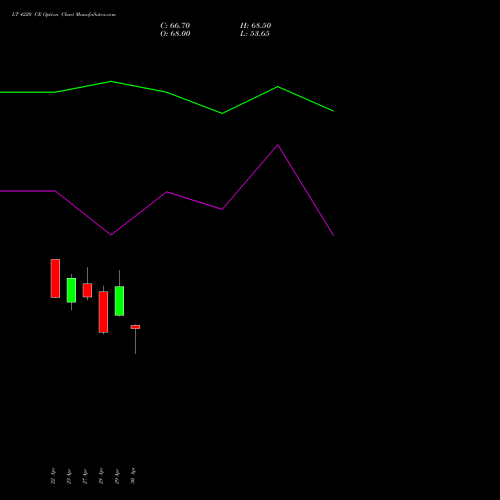500x500 pixels.
Task: Select the close value 'C: 66.70'
Action: [175, 26]
